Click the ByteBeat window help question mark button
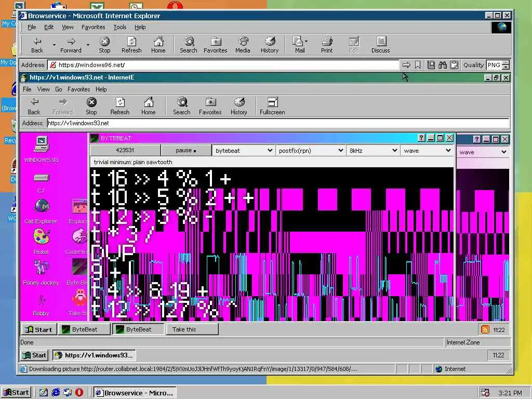Screen dimensions: 532x399 point(421,138)
